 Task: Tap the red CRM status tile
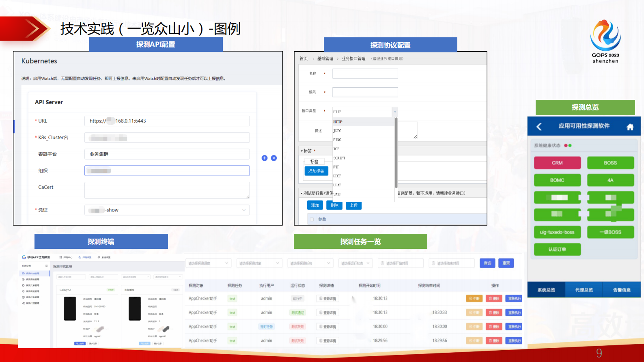tap(557, 163)
